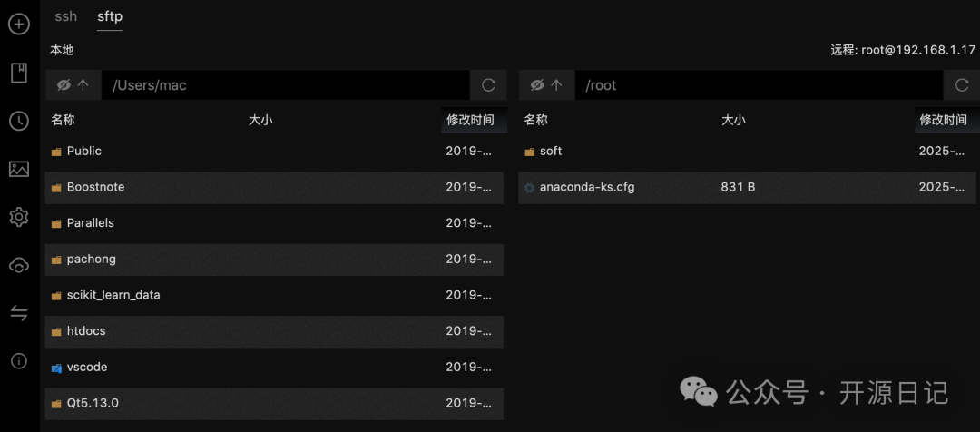The width and height of the screenshot is (980, 432).
Task: Go to parent folder in local panel
Action: coord(83,85)
